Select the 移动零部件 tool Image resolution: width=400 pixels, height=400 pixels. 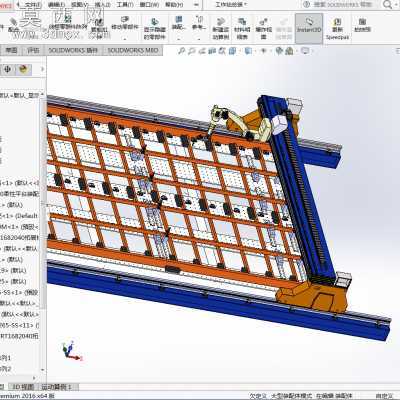(x=124, y=23)
